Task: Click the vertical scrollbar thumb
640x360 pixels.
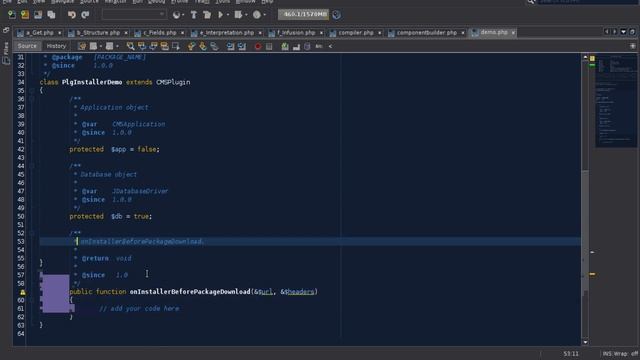Action: click(x=585, y=233)
